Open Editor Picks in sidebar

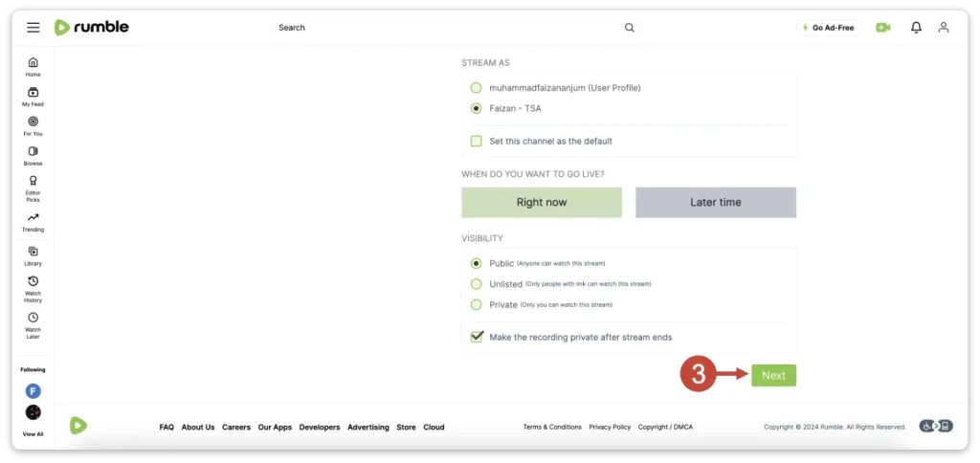click(x=33, y=186)
